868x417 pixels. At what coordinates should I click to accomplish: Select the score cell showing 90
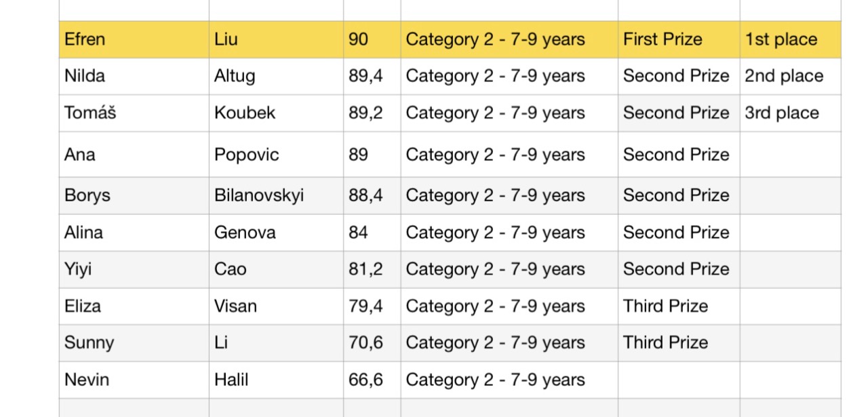coord(359,39)
